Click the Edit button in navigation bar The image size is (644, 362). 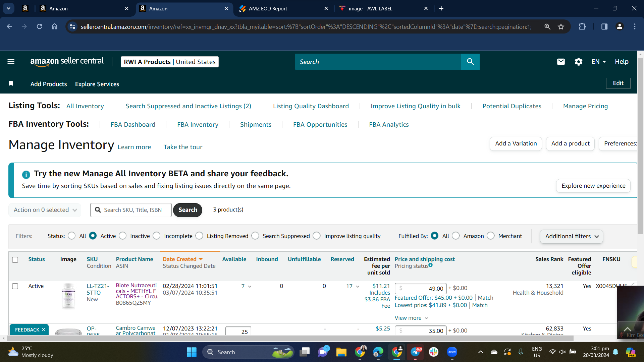tap(618, 83)
